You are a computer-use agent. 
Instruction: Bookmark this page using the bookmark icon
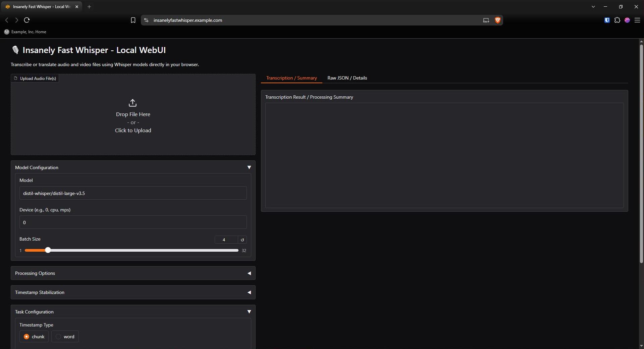click(133, 20)
